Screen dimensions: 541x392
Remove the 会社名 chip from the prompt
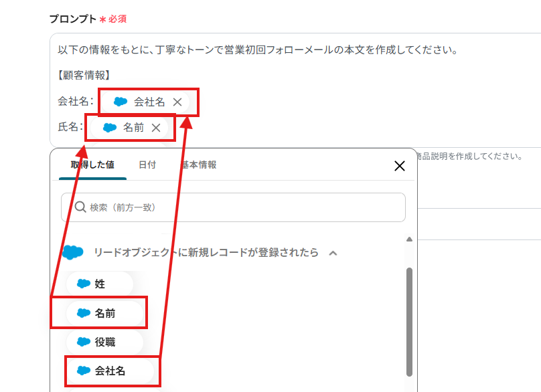tap(177, 102)
